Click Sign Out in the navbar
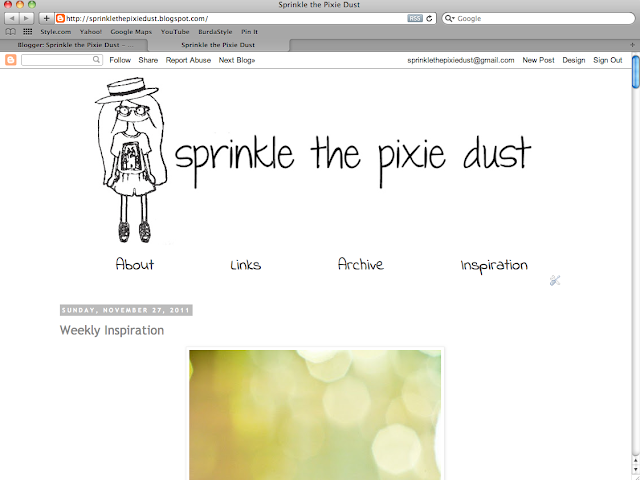640x480 pixels. [608, 60]
